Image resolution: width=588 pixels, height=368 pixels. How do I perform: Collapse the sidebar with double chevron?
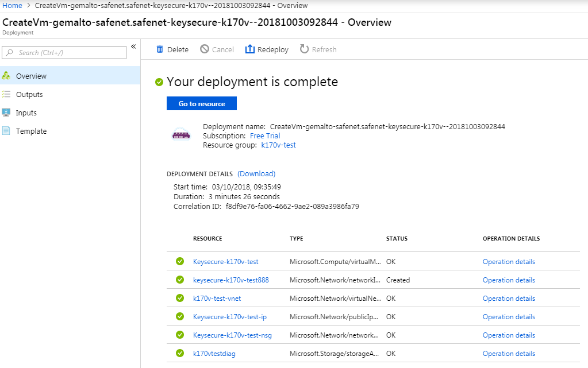[x=133, y=47]
